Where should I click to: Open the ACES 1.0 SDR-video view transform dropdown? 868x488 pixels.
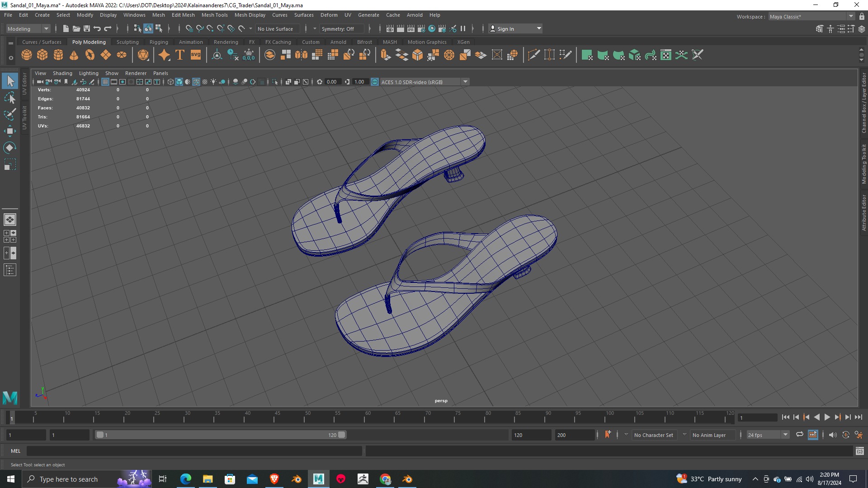[x=425, y=82]
